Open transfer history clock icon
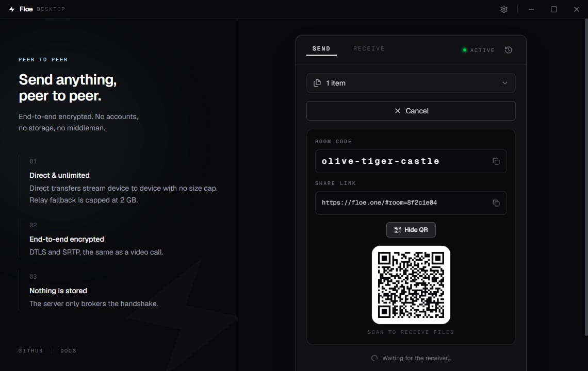This screenshot has width=588, height=371. point(508,50)
